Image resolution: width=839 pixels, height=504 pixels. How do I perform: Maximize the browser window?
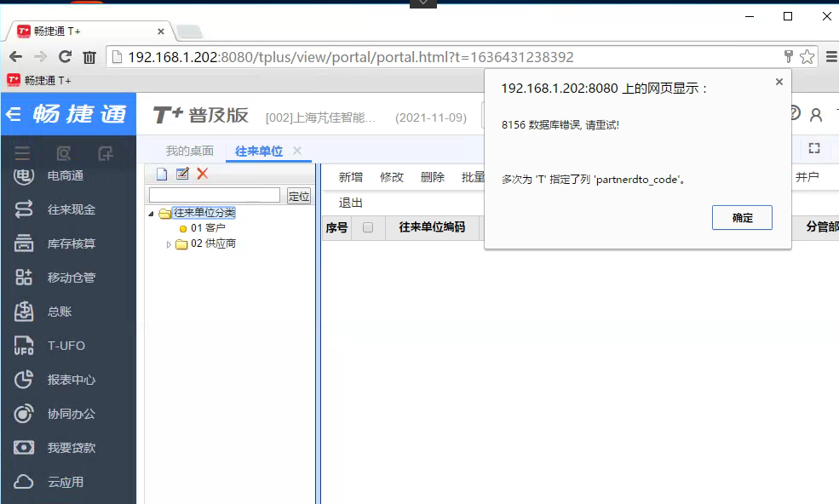pyautogui.click(x=788, y=16)
